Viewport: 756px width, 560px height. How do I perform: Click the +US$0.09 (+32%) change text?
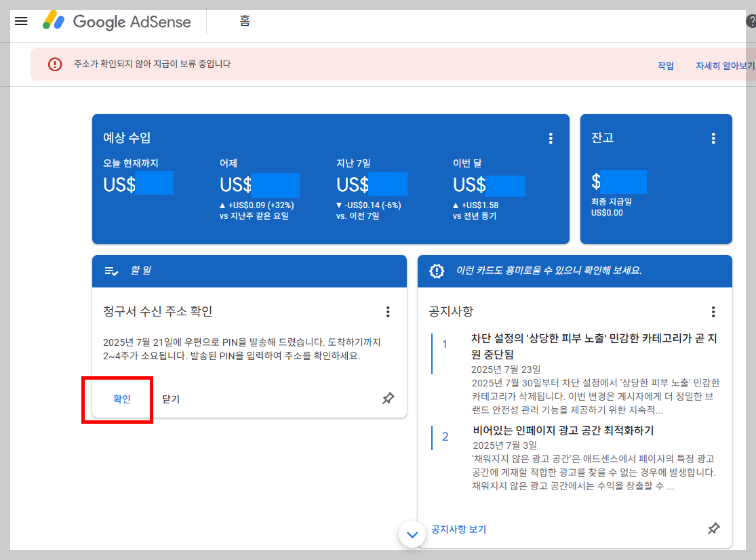[x=257, y=205]
